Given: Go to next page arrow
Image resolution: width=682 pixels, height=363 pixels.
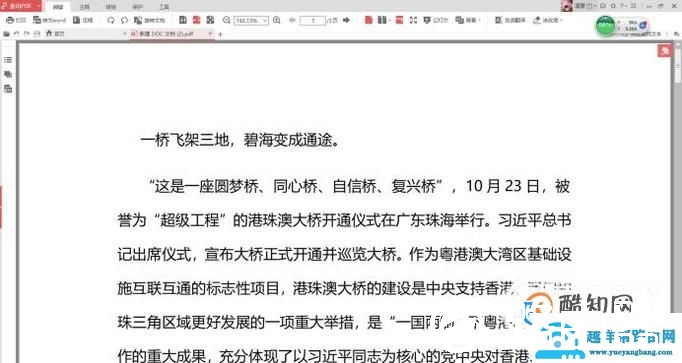Looking at the screenshot, I should (x=347, y=20).
